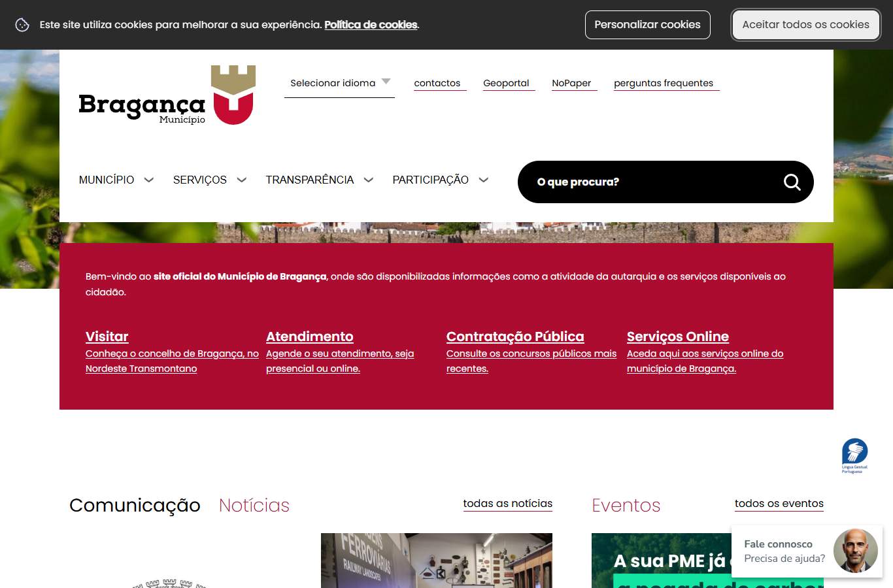Open the Política de cookies link
This screenshot has width=893, height=588.
tap(371, 25)
